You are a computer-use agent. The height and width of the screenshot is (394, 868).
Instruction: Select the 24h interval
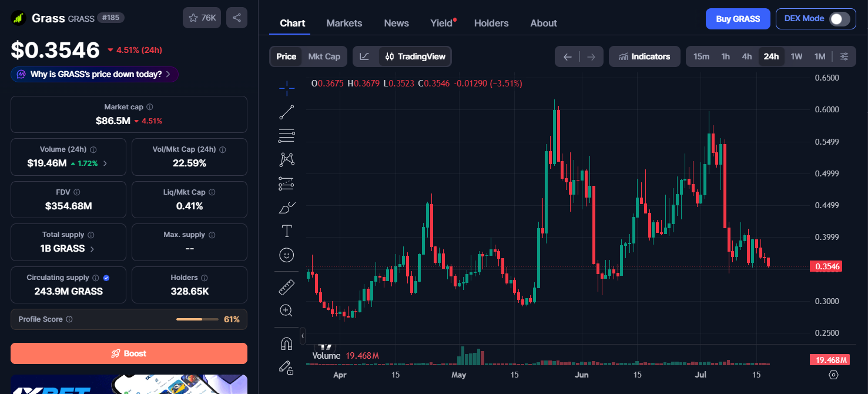771,56
